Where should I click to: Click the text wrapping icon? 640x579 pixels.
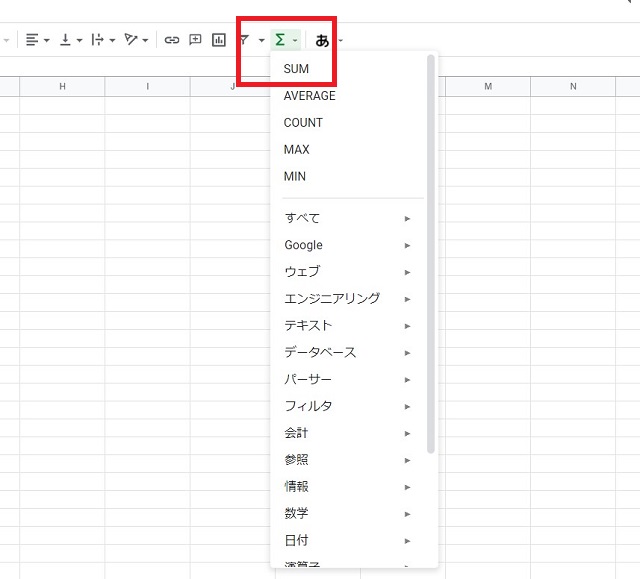point(98,40)
